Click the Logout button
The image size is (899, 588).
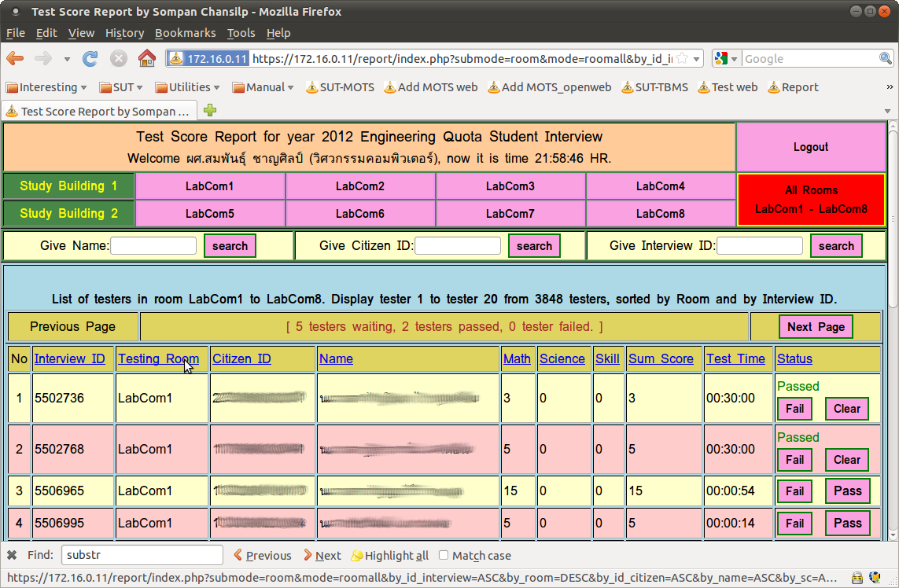coord(811,147)
